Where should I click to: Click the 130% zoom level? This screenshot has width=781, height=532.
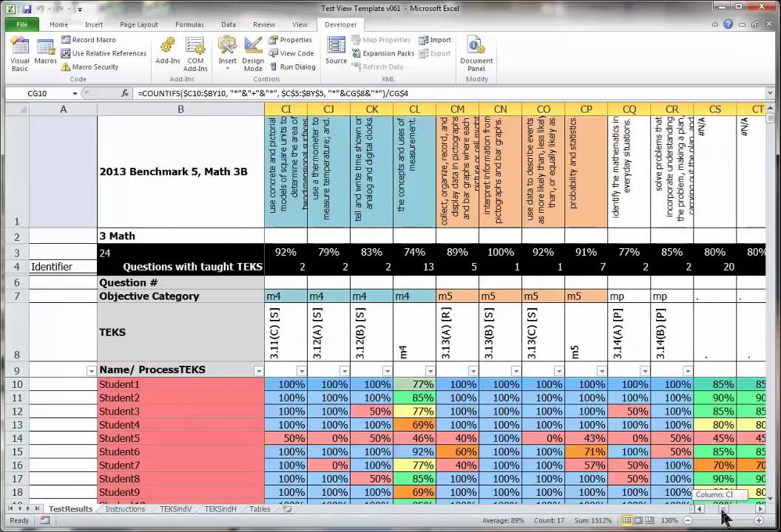669,521
